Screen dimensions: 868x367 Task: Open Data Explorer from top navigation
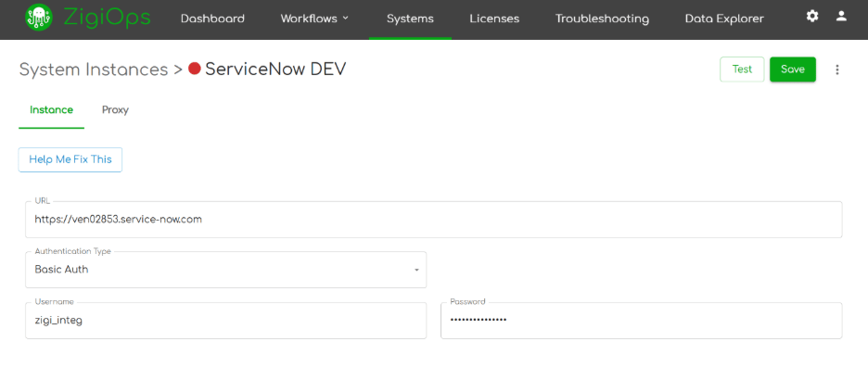[x=724, y=19]
